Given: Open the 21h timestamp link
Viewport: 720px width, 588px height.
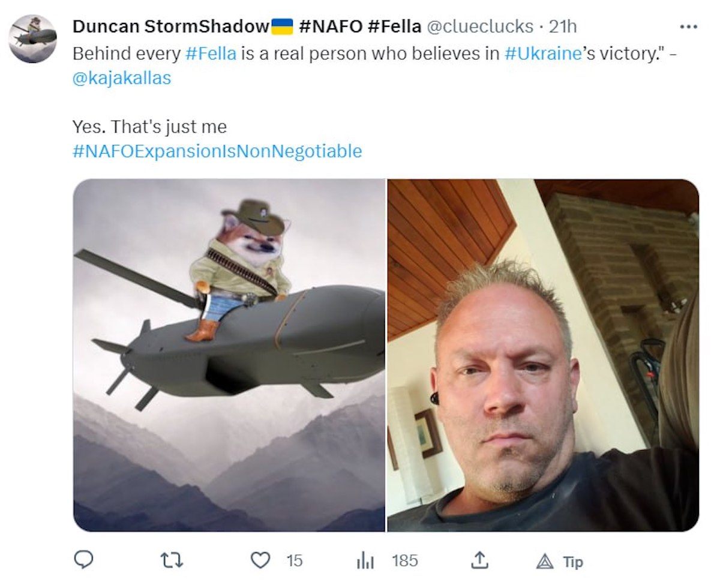Looking at the screenshot, I should pyautogui.click(x=562, y=26).
